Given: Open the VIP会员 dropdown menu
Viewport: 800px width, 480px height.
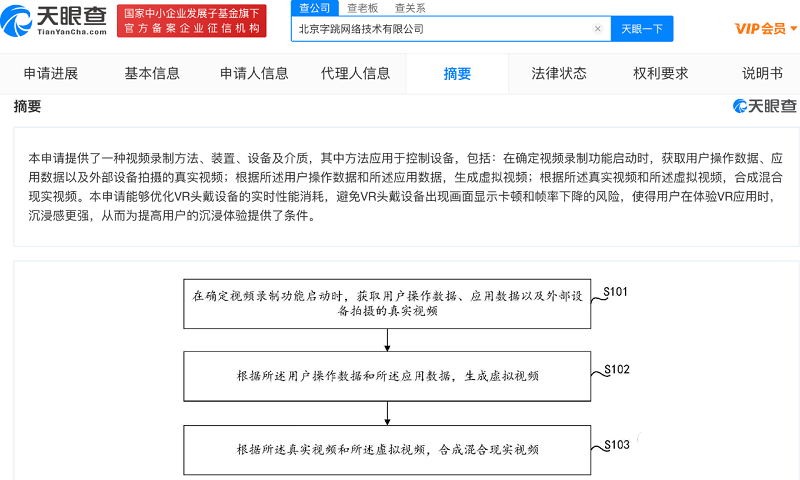Looking at the screenshot, I should tap(766, 28).
